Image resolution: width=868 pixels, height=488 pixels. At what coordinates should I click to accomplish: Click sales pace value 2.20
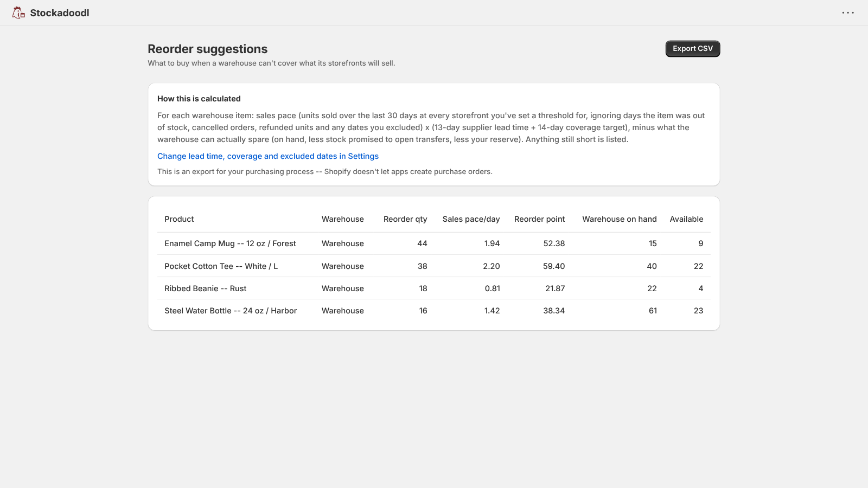492,266
